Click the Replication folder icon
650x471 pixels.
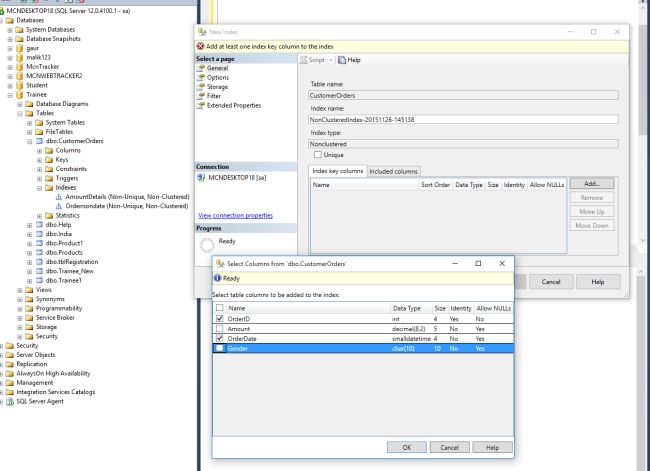tap(10, 364)
